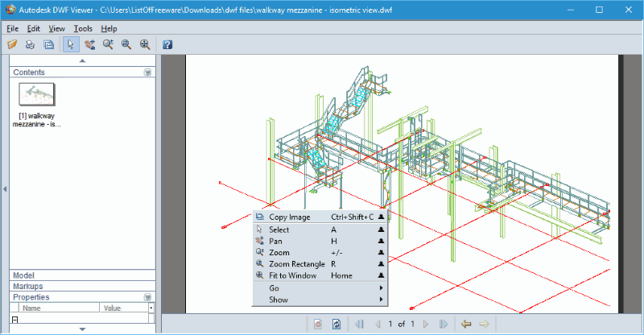Choose Pan in the context menu
The image size is (644, 335).
click(320, 241)
